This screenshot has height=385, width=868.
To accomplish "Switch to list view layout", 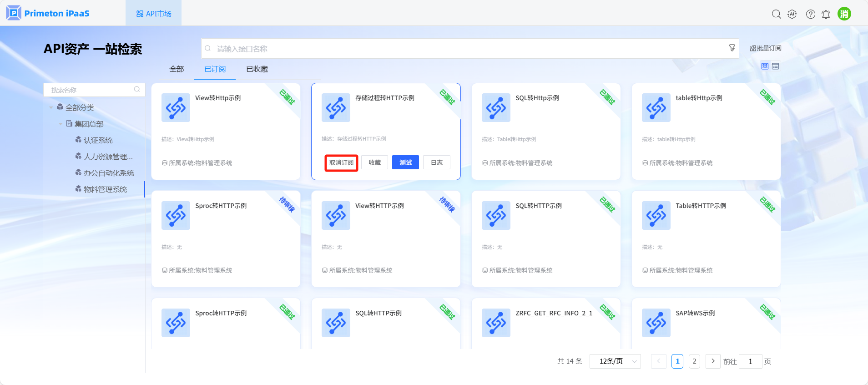I will point(776,66).
